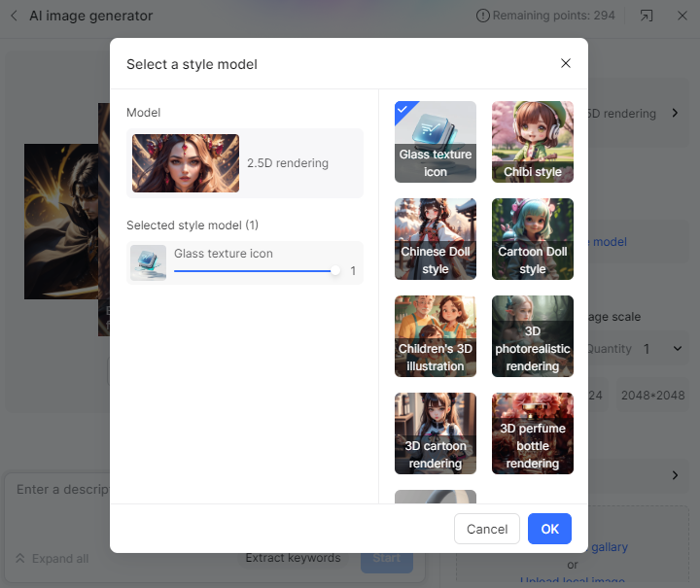Choose the 3D cartoon rendering style
700x588 pixels.
(x=436, y=433)
